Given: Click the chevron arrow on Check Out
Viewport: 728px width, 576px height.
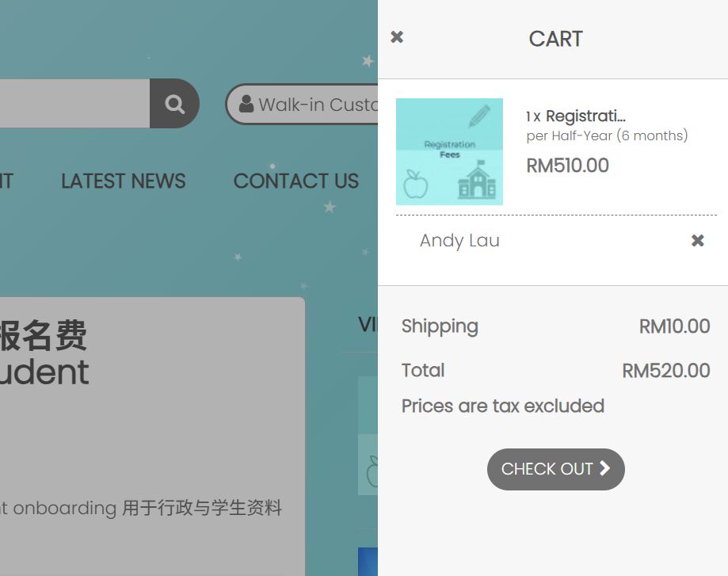Looking at the screenshot, I should tap(604, 468).
